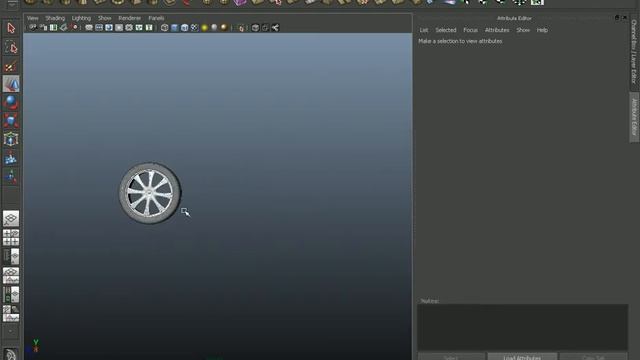Screen dimensions: 640x360
Task: Switch to Channel Box / Layer Editor tab
Action: (634, 51)
